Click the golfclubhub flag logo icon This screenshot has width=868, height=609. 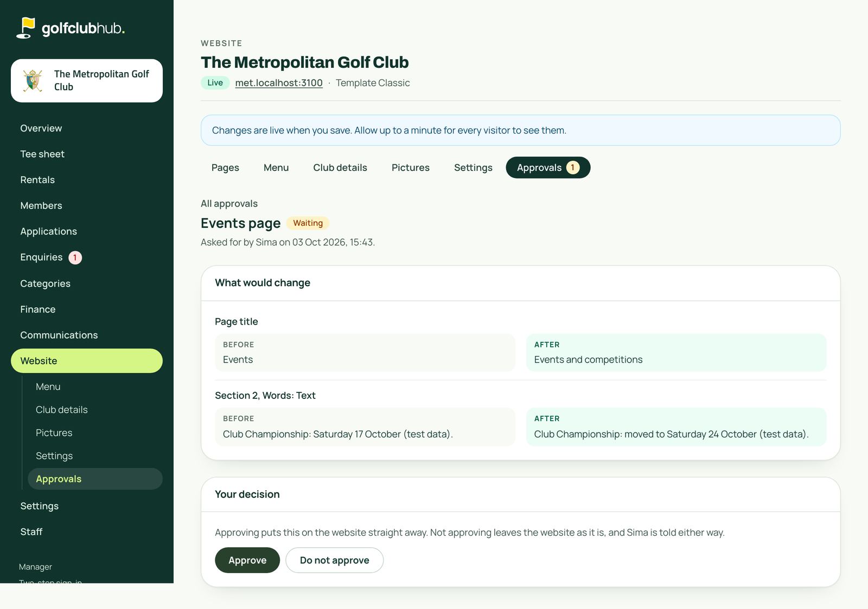click(x=25, y=28)
